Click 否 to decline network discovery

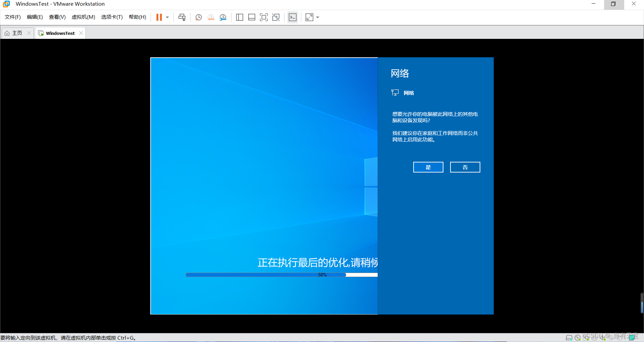click(x=465, y=167)
